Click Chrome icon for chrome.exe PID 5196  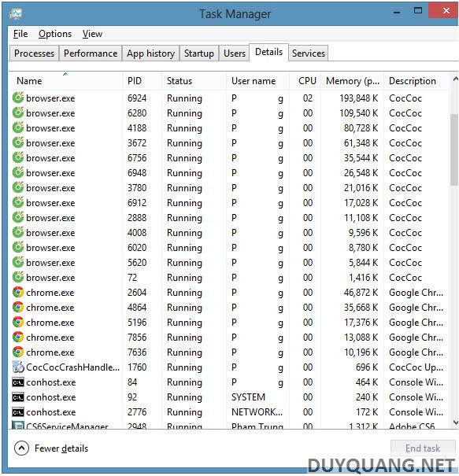tap(18, 322)
